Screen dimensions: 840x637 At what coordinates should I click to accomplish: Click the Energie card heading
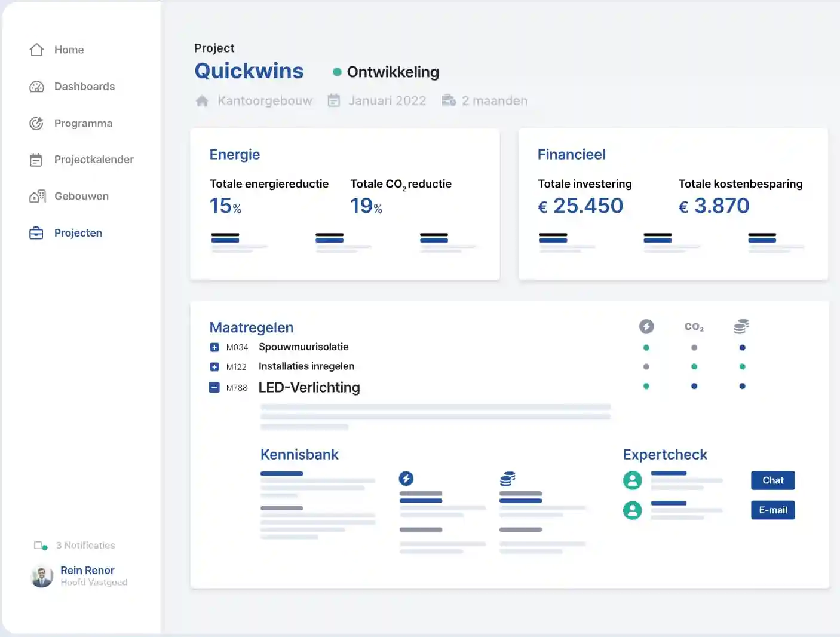(235, 155)
